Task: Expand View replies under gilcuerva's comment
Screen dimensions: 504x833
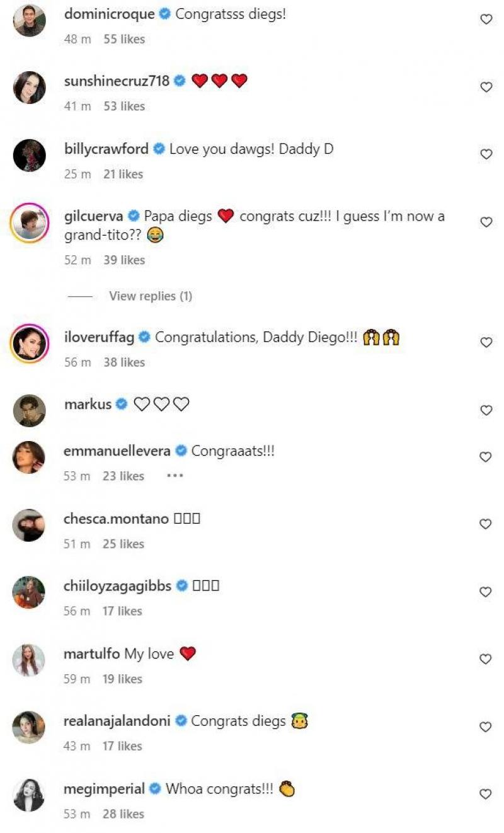Action: (150, 296)
